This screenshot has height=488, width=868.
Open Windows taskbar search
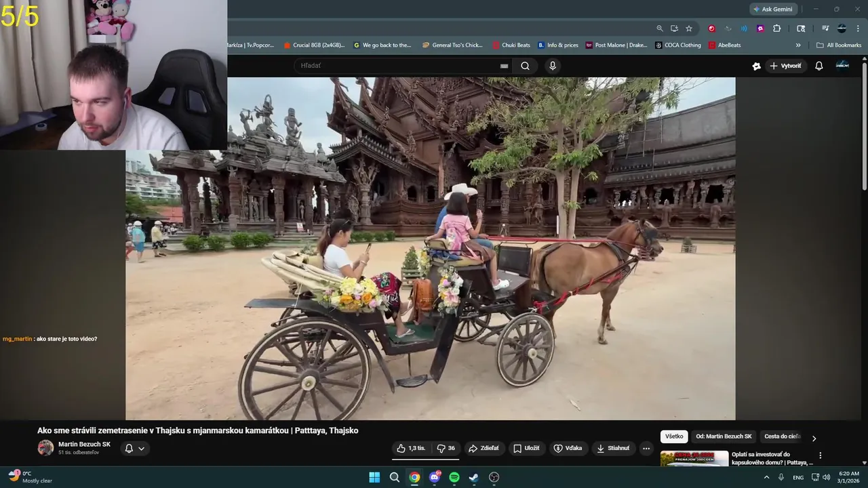coord(394,477)
